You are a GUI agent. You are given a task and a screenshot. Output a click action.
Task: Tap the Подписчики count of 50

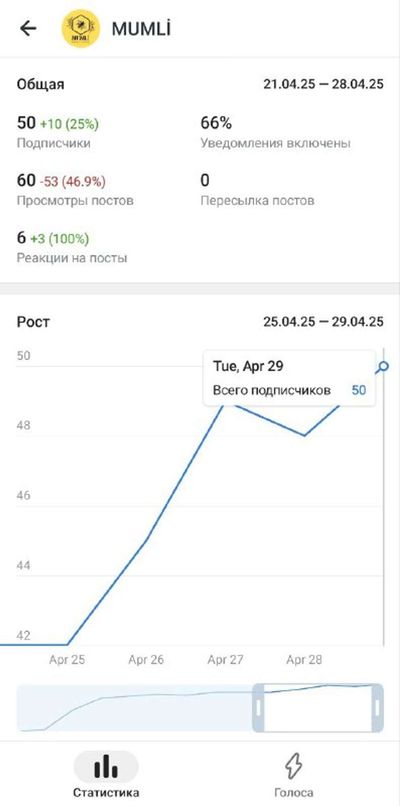[x=27, y=123]
